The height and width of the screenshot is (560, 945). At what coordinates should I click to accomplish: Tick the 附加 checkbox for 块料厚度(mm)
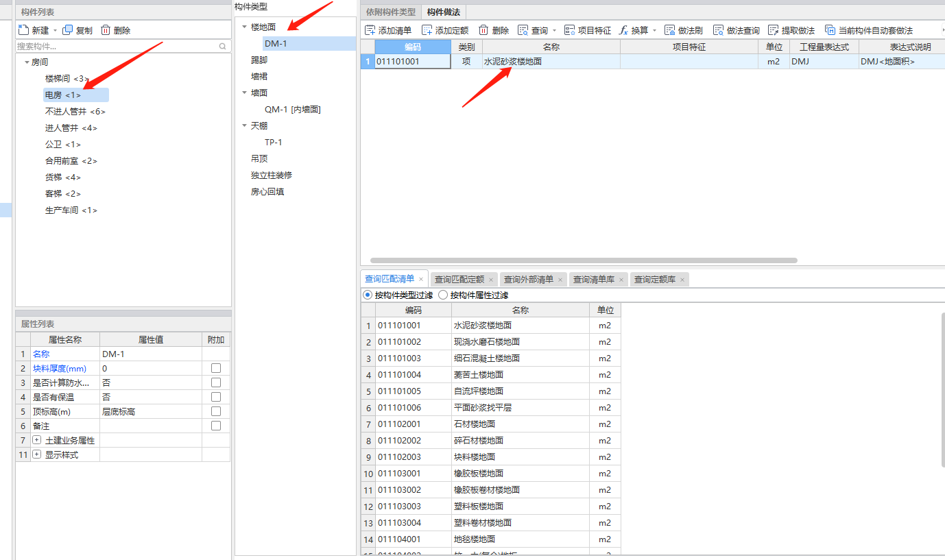click(216, 368)
